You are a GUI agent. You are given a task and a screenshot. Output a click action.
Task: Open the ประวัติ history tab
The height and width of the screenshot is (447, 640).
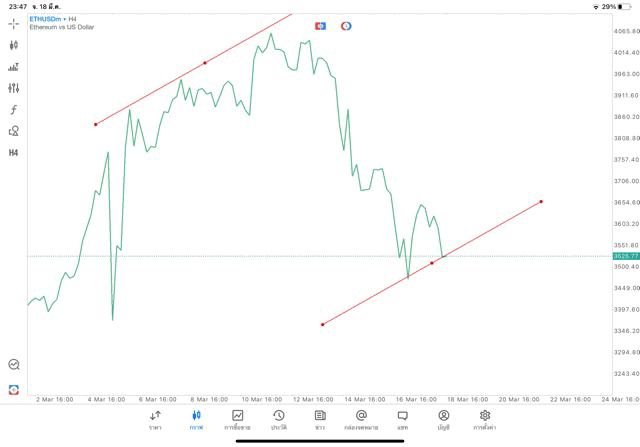[x=278, y=419]
